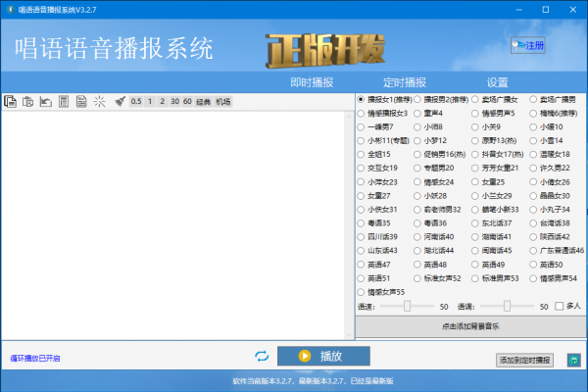Select the 情感男声54 voice
This screenshot has height=392, width=588.
click(554, 278)
